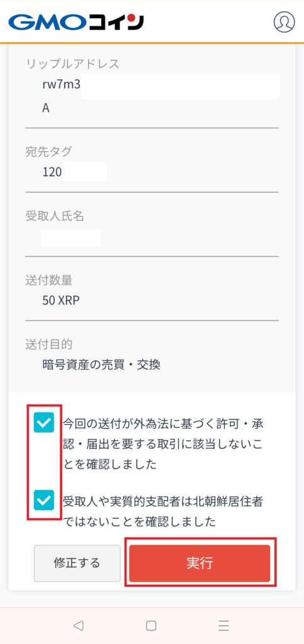Screen dimensions: 304x644
Task: Click the red 実行 button
Action: pos(200,563)
